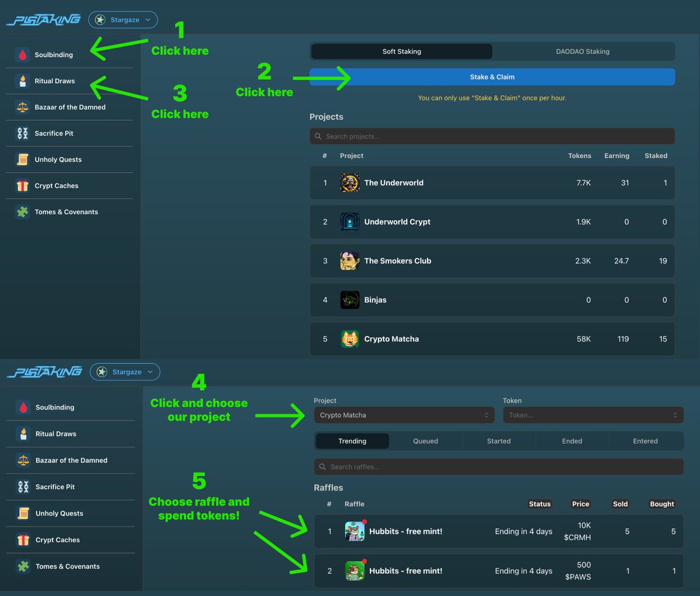Screen dimensions: 700x596
Task: Select the Queued raffles tab
Action: (x=426, y=441)
